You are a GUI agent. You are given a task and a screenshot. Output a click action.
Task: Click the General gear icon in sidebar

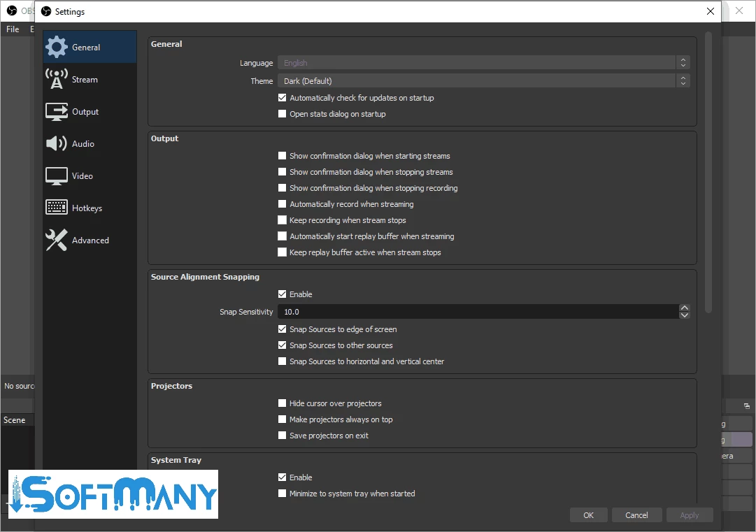click(57, 48)
